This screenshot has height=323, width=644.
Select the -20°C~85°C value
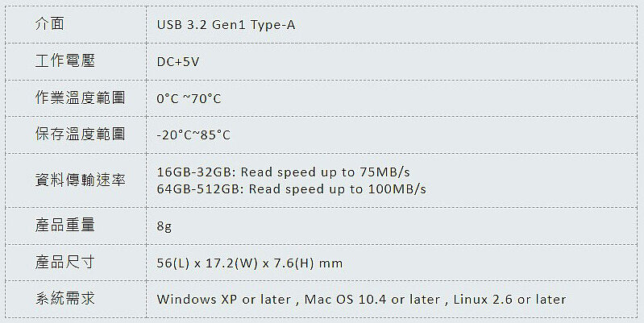click(x=193, y=135)
